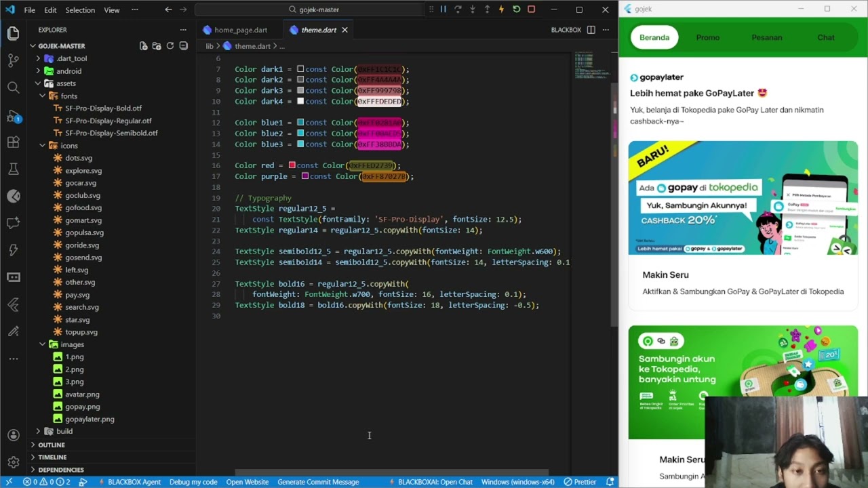868x488 pixels.
Task: Go back using the navigation arrow
Action: coord(168,9)
